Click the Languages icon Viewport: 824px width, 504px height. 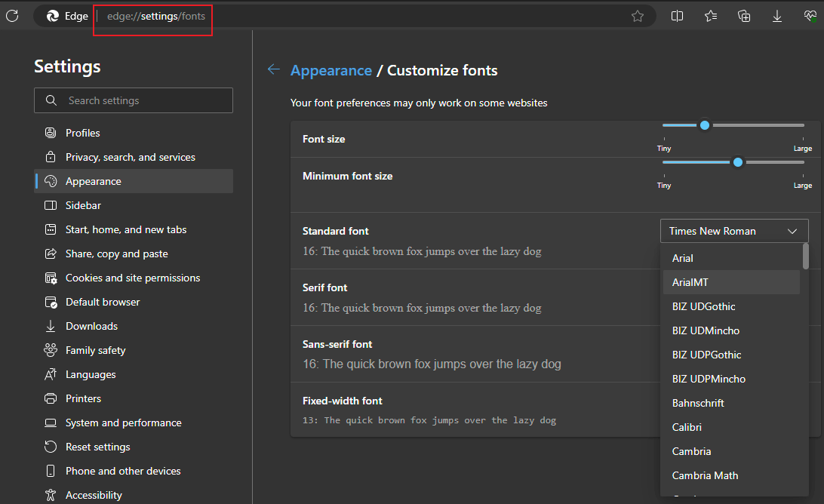click(51, 374)
